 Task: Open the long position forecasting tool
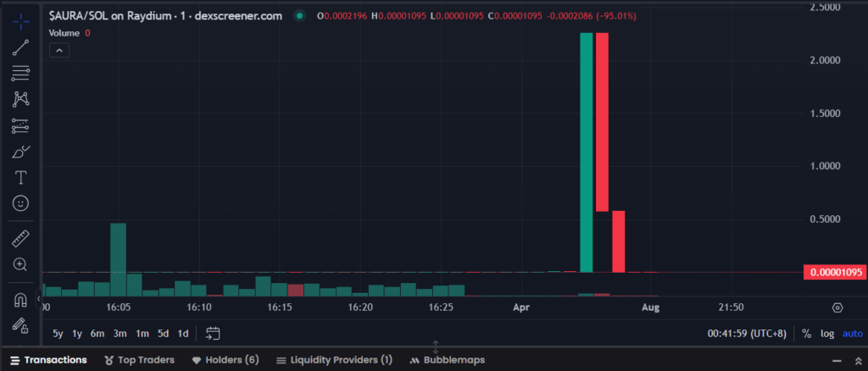(20, 126)
